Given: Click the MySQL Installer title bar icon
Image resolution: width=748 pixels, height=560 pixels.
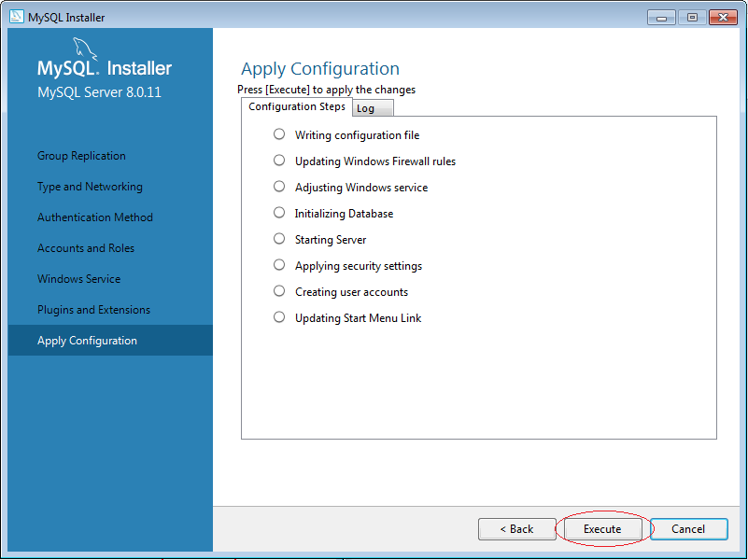Looking at the screenshot, I should pyautogui.click(x=17, y=17).
